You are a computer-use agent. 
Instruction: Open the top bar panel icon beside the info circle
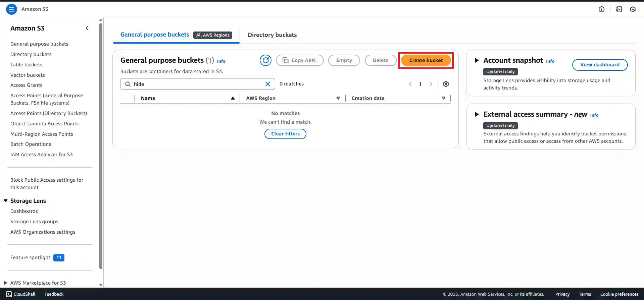(619, 9)
